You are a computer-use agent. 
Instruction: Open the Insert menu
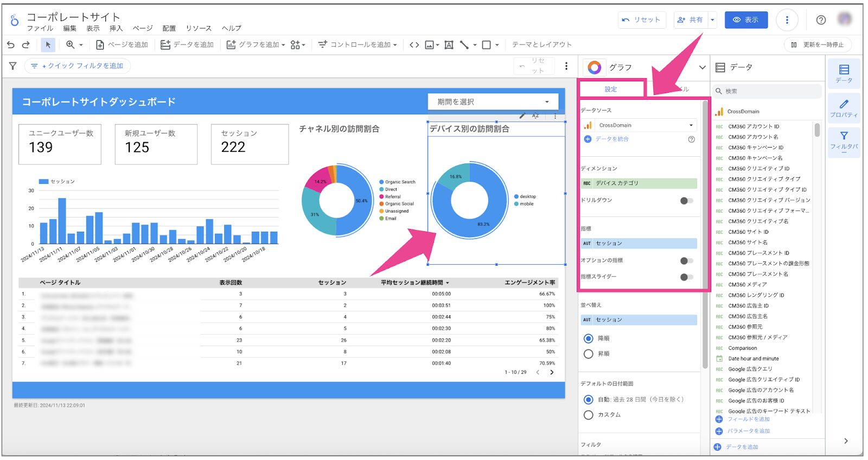(x=116, y=28)
